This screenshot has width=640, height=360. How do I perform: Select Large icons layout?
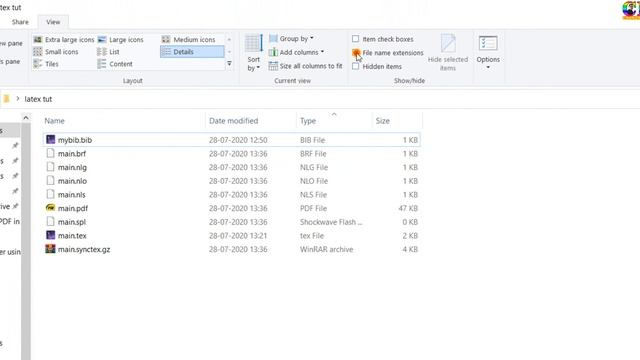(x=121, y=40)
